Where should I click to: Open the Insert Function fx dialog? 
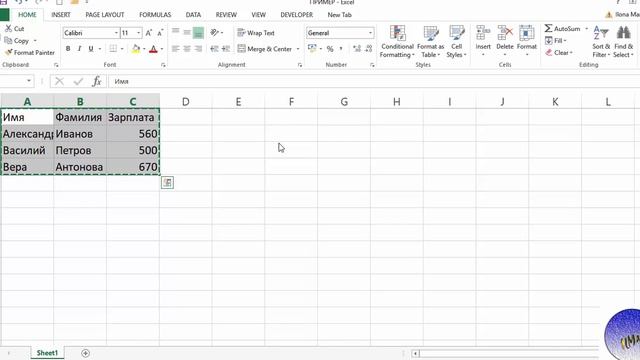pos(97,81)
